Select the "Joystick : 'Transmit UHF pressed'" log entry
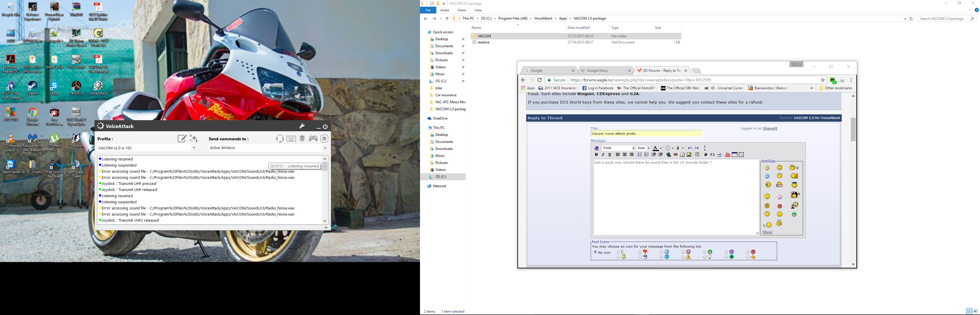Viewport: 980px width, 315px height. click(x=129, y=184)
